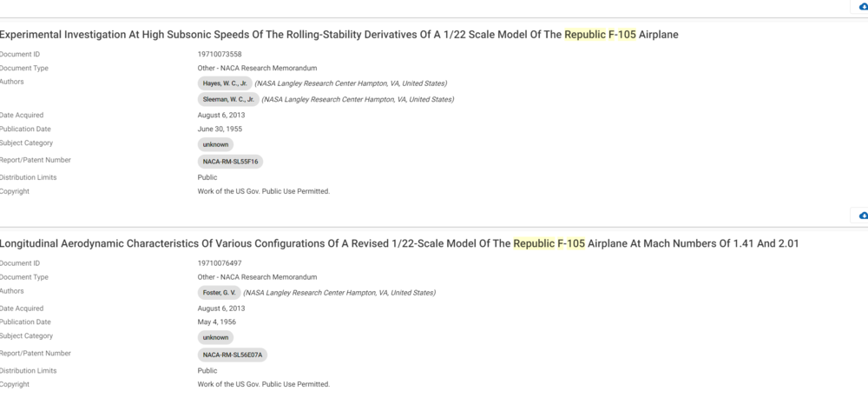Click the publication date June 30, 1955
The width and height of the screenshot is (868, 398).
click(x=220, y=129)
